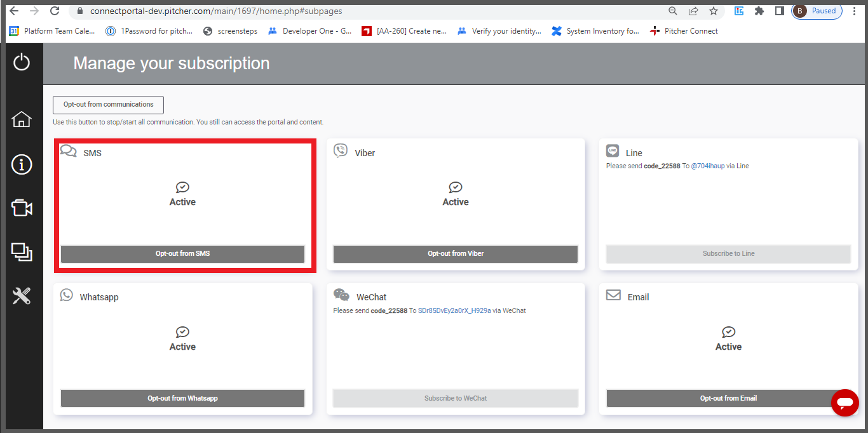Click the stacked pages sidebar icon
Viewport: 868px width, 433px height.
pyautogui.click(x=22, y=252)
